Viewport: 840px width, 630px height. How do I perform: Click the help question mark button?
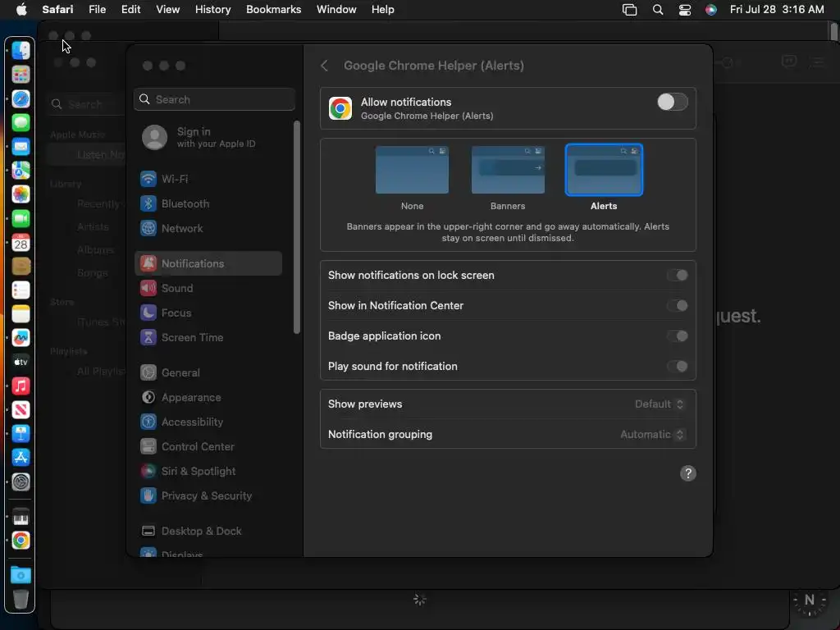click(x=688, y=473)
